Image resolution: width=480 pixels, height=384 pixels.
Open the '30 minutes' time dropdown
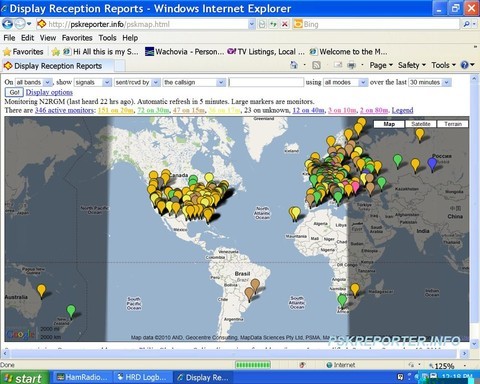pos(430,82)
